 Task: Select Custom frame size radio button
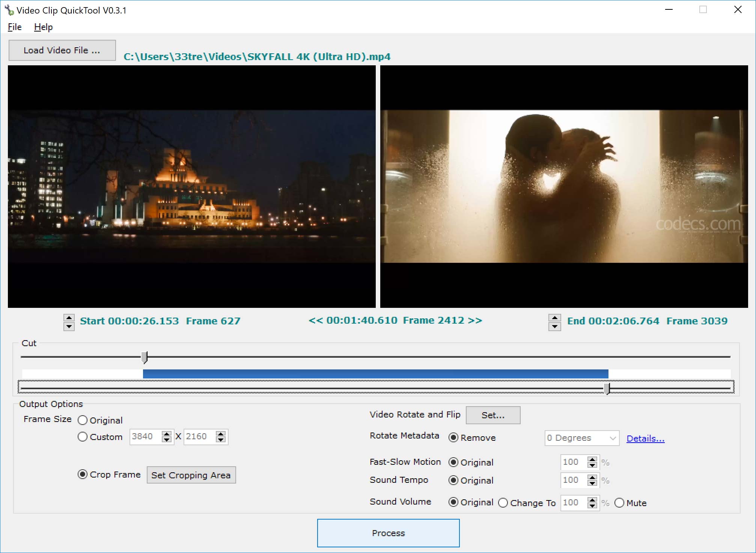tap(83, 437)
